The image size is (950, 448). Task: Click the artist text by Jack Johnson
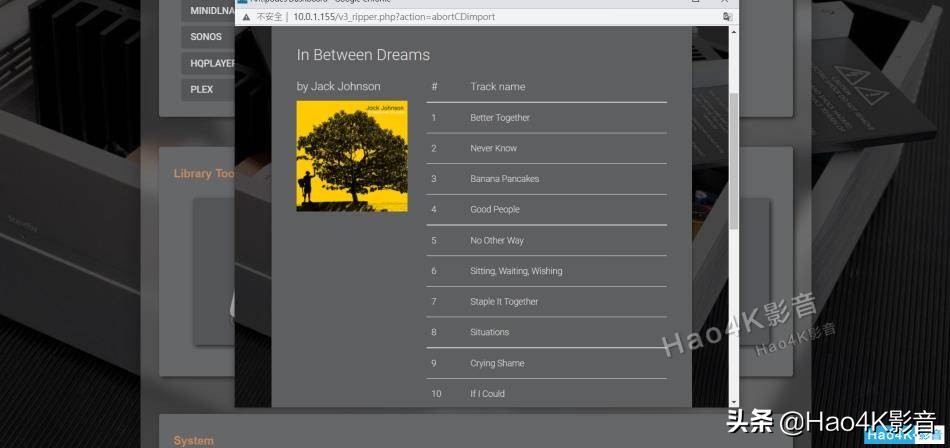338,86
